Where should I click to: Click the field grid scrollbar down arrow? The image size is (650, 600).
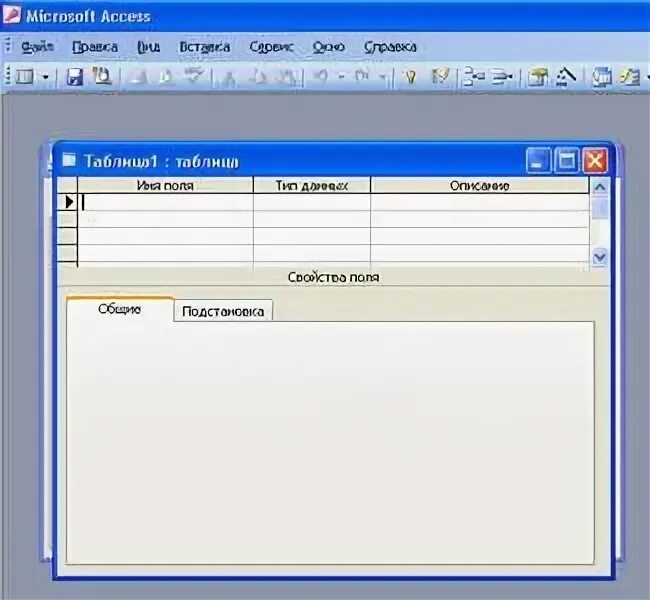(599, 257)
